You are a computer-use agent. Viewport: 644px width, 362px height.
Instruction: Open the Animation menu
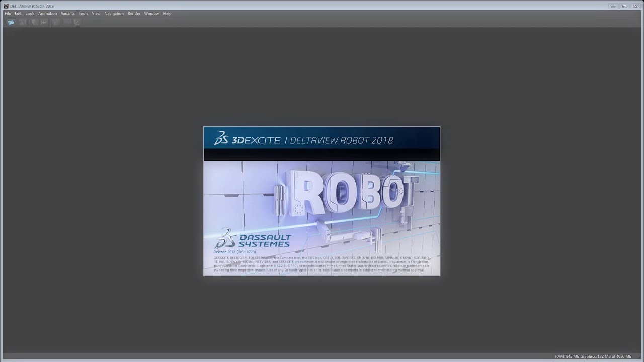[48, 14]
